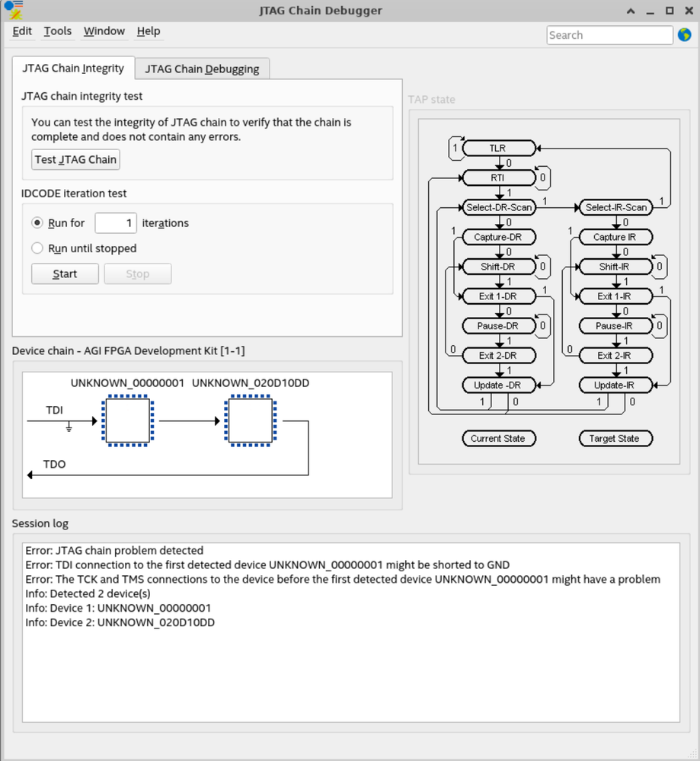Click the Capture-DR state node
The image size is (700, 761).
pos(499,237)
